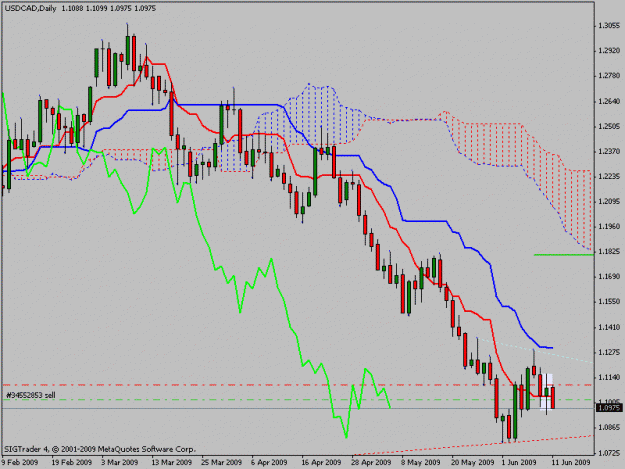
Task: Click the '9 Feb 2009' date label
Action: click(20, 462)
